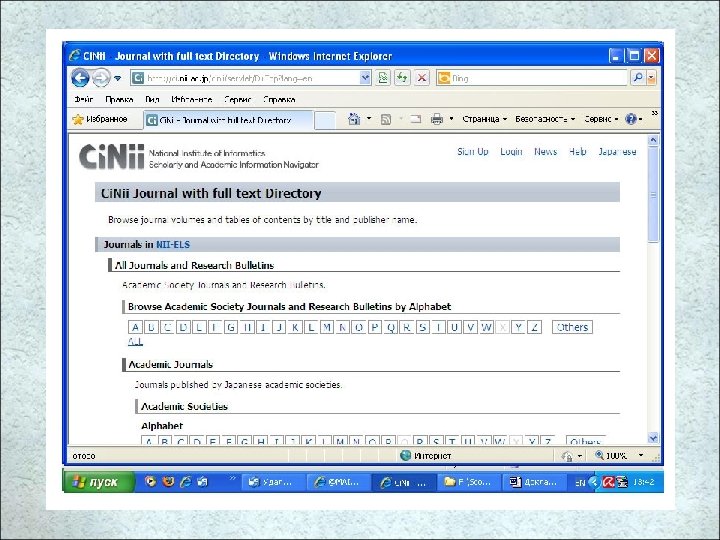Open the Вид menu
720x540 pixels.
[x=152, y=99]
